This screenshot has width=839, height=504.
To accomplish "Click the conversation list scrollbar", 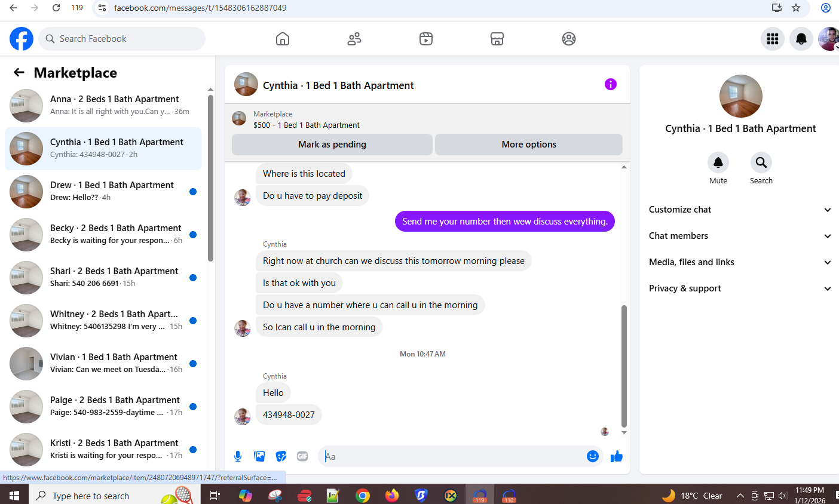I will pos(210,177).
